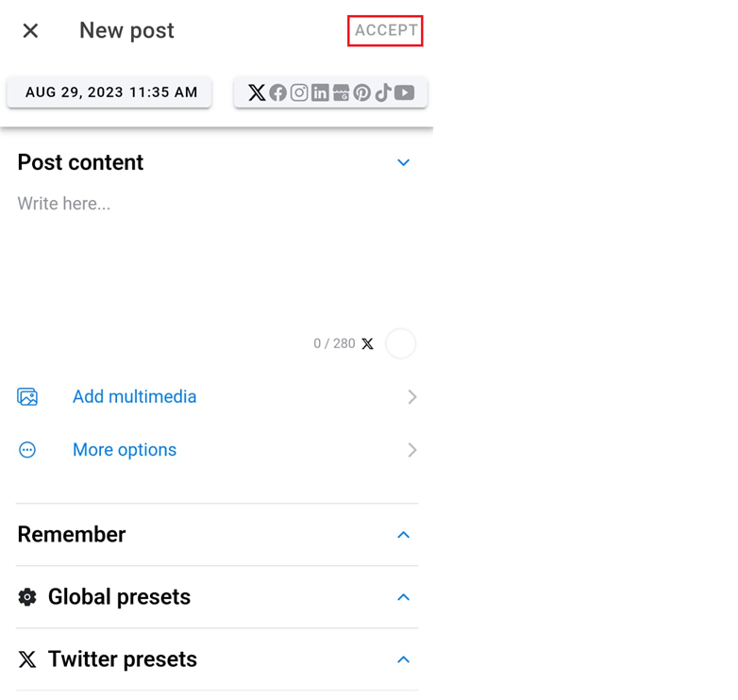
Task: Expand the Global presets chevron
Action: pyautogui.click(x=403, y=597)
